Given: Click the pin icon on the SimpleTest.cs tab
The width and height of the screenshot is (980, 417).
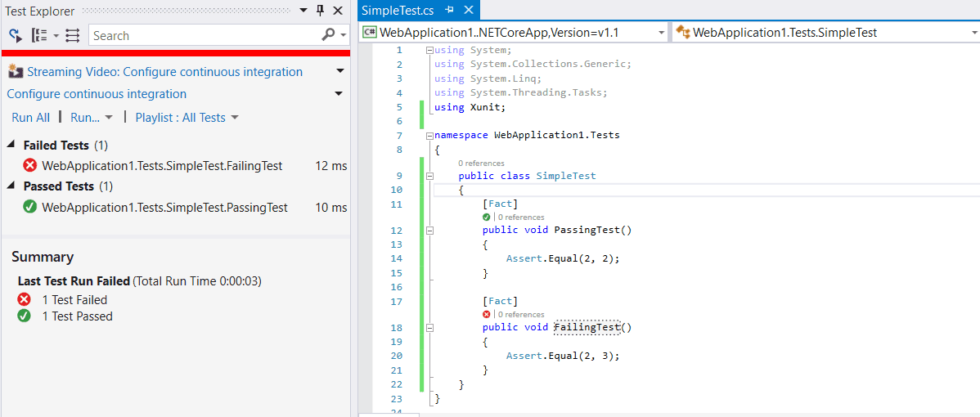Looking at the screenshot, I should [x=450, y=10].
